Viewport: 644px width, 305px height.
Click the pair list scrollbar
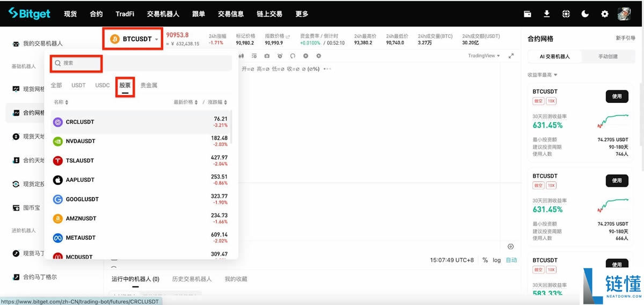point(232,126)
